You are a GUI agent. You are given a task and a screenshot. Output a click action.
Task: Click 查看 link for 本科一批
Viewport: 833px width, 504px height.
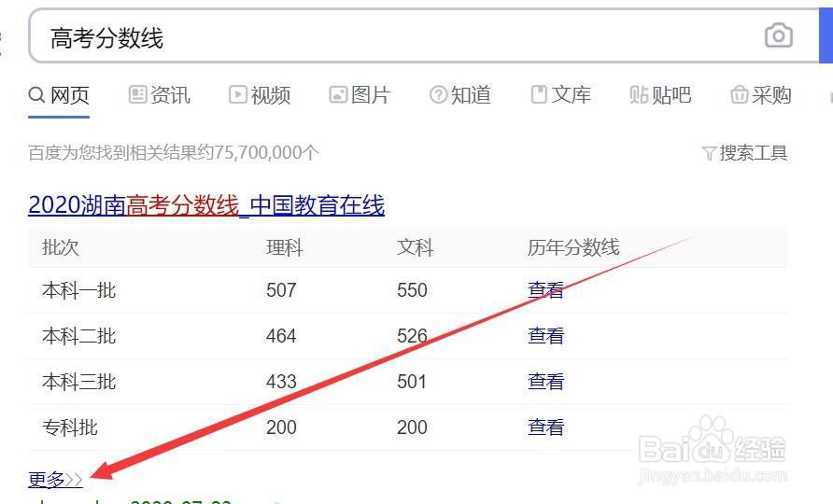[x=545, y=290]
